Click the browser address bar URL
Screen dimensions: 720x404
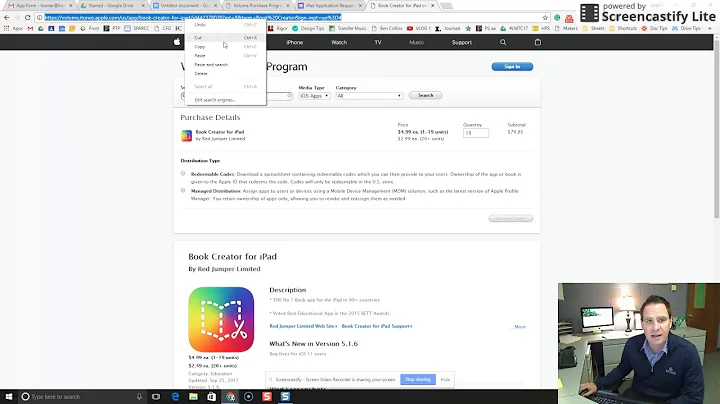tap(193, 17)
